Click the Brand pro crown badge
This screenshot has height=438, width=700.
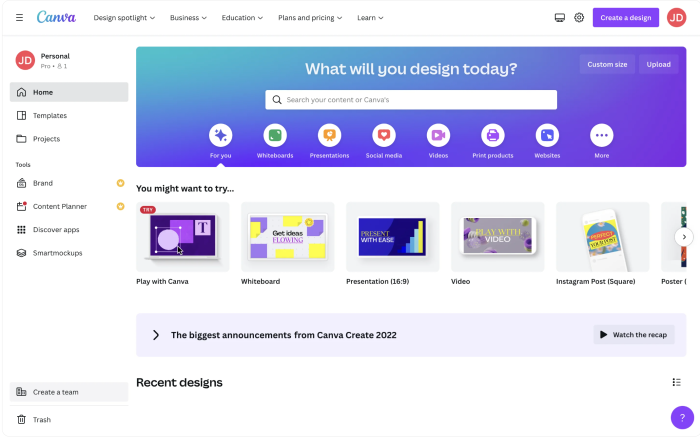[121, 183]
